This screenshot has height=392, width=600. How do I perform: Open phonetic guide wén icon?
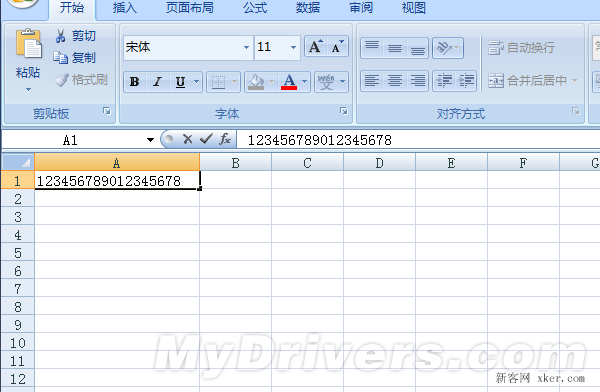coord(326,82)
